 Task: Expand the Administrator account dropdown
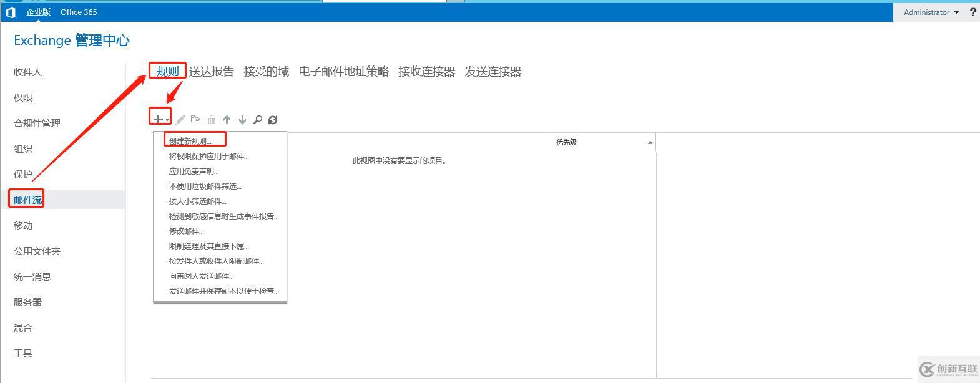pyautogui.click(x=931, y=12)
